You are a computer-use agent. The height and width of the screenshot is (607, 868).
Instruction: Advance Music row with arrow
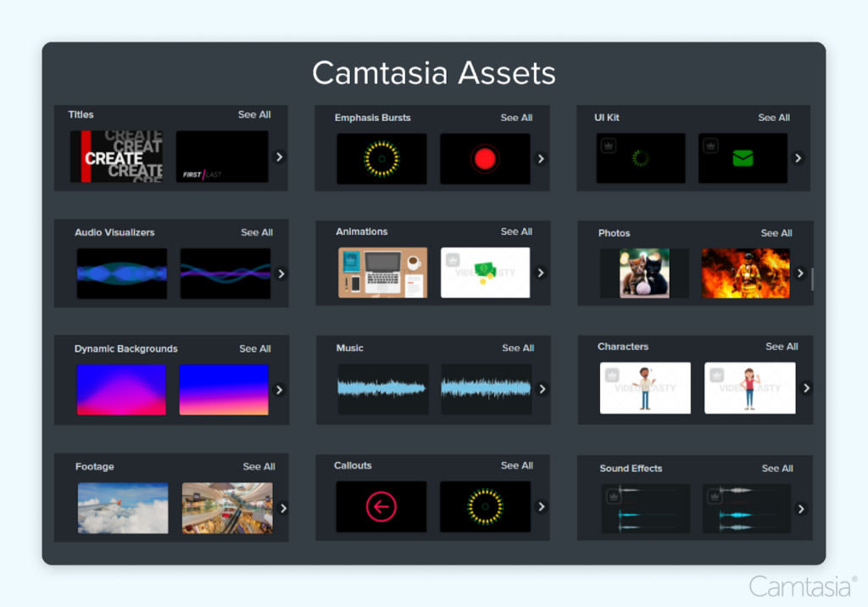click(x=542, y=389)
